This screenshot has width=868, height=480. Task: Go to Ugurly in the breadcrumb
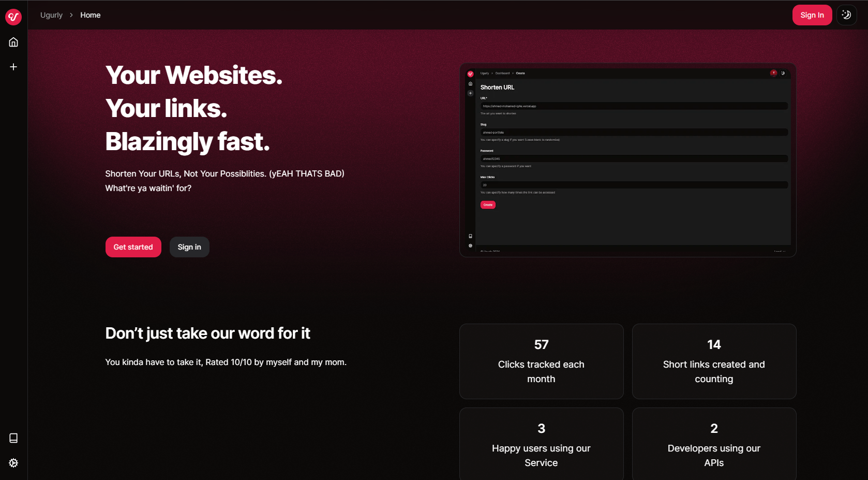click(x=51, y=15)
